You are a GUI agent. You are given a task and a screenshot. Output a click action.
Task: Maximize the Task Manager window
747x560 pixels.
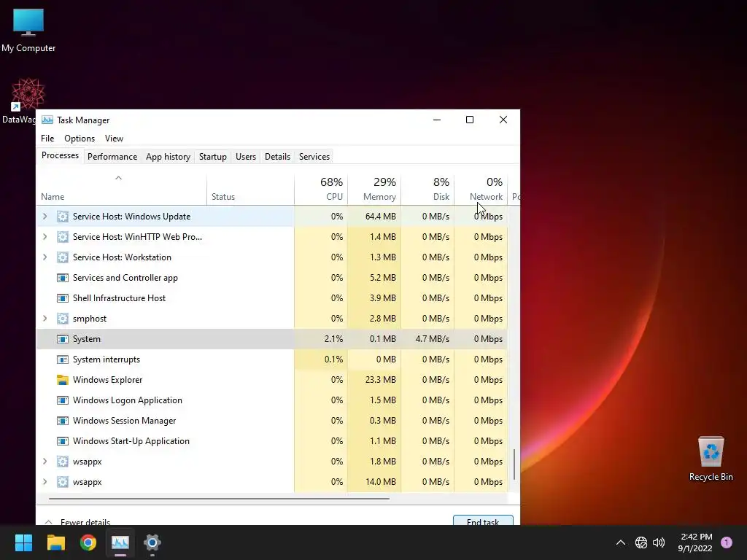point(470,120)
